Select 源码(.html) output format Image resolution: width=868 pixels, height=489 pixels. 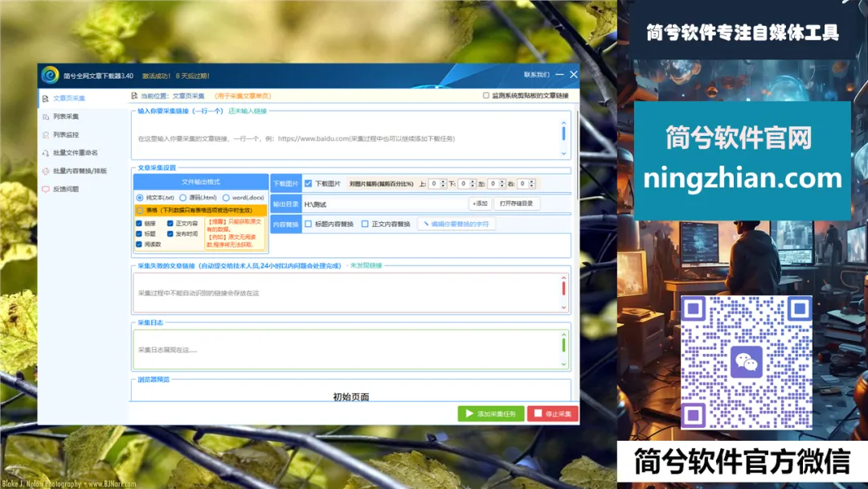pyautogui.click(x=182, y=198)
